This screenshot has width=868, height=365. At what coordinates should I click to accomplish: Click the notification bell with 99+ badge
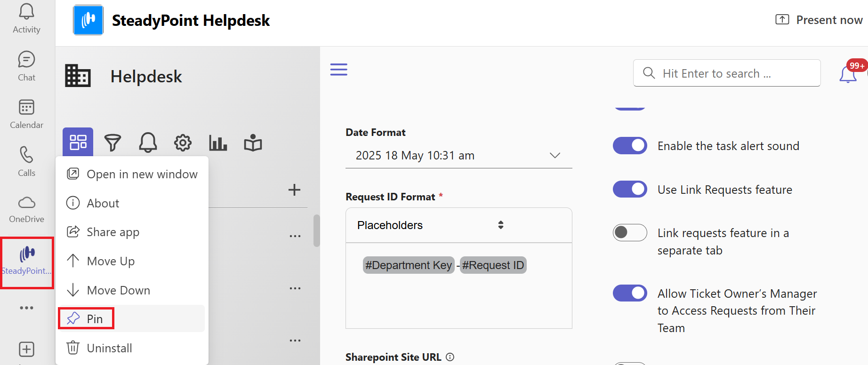tap(848, 74)
